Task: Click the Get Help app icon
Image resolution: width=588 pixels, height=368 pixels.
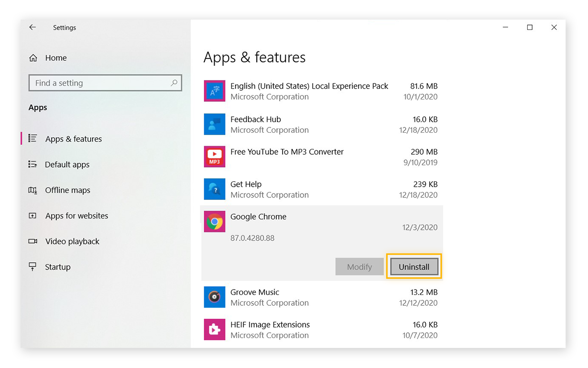Action: 214,189
